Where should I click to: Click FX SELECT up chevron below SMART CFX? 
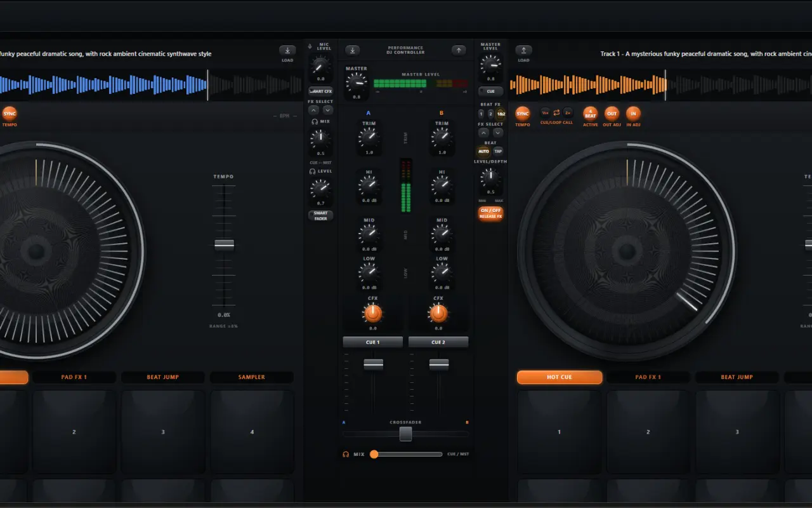(313, 110)
